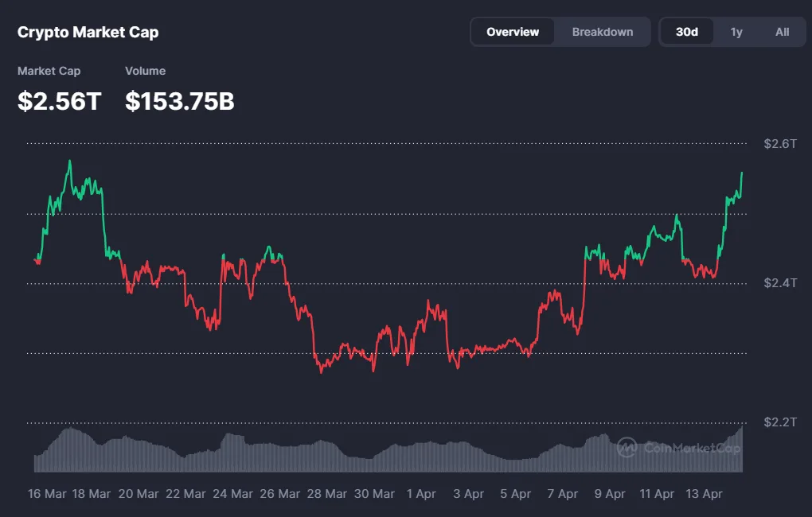
Task: Select the Volume label
Action: point(145,71)
